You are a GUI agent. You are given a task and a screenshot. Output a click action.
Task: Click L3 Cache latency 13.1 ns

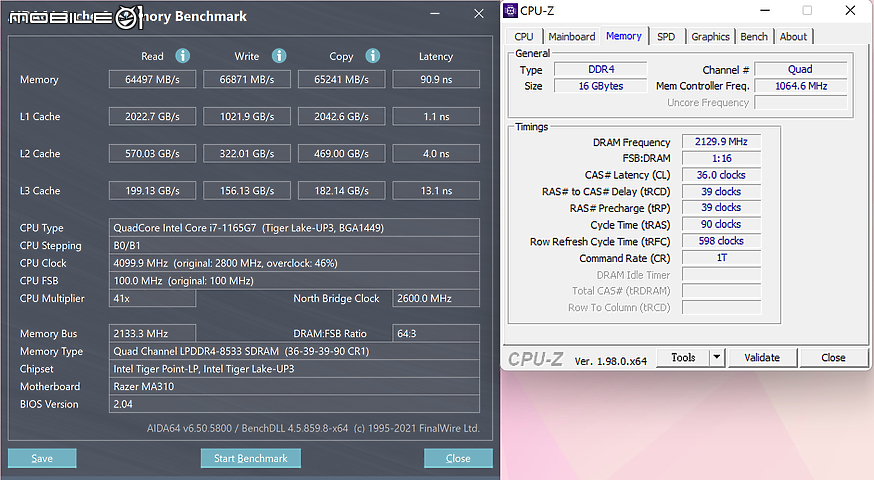click(x=436, y=191)
